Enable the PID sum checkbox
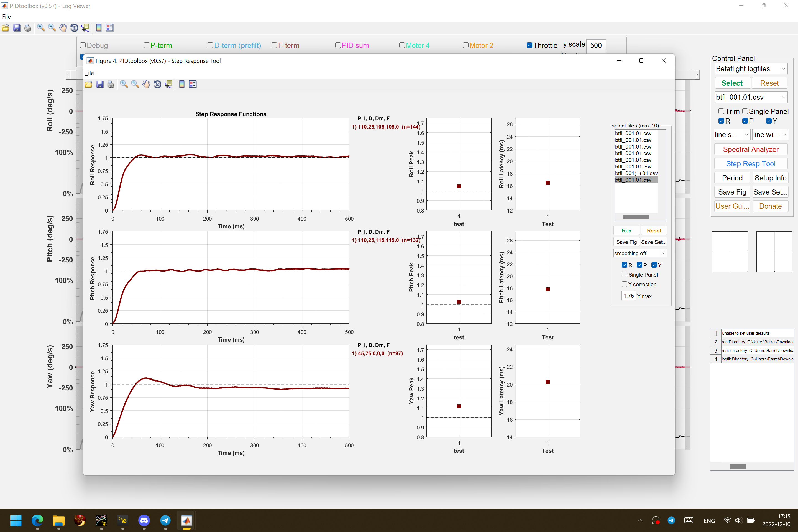This screenshot has height=532, width=798. tap(338, 45)
